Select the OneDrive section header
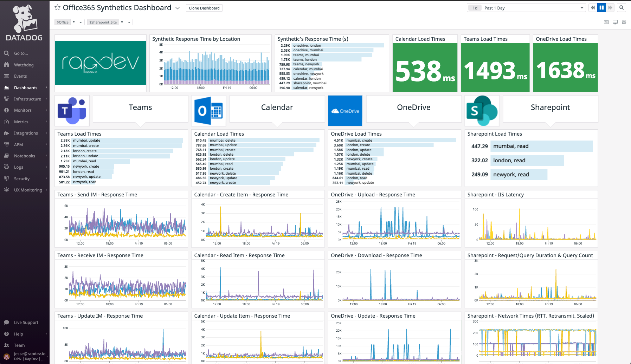Viewport: 631px width, 364px height. 413,108
